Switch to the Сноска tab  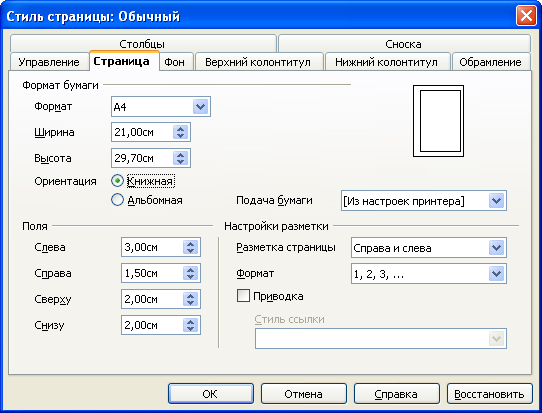pos(404,44)
